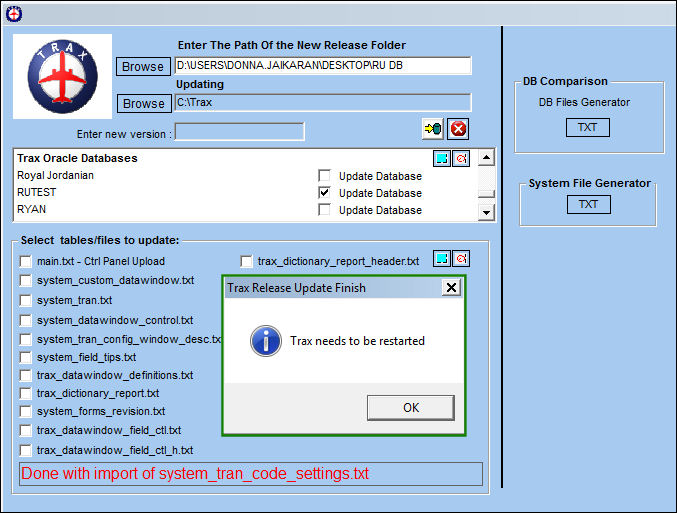The image size is (677, 513).
Task: Select all tables/files with the cyan icon
Action: pos(442,259)
